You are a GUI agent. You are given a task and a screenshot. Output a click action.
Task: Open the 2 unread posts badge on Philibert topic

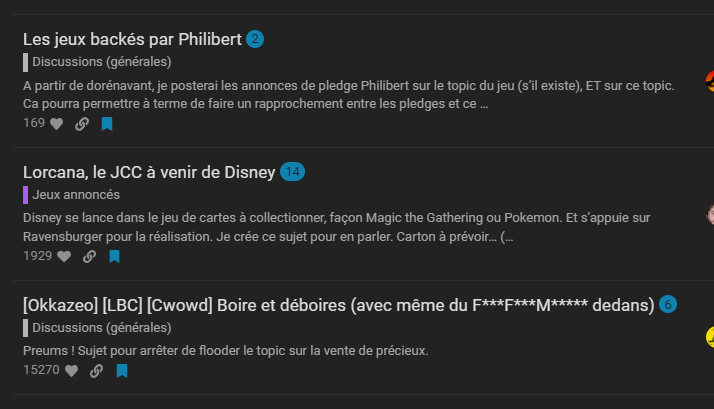click(x=255, y=40)
